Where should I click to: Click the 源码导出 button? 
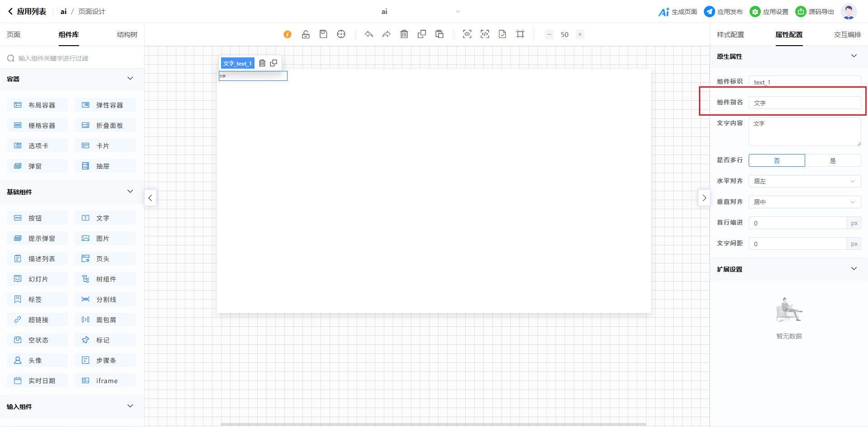point(815,12)
